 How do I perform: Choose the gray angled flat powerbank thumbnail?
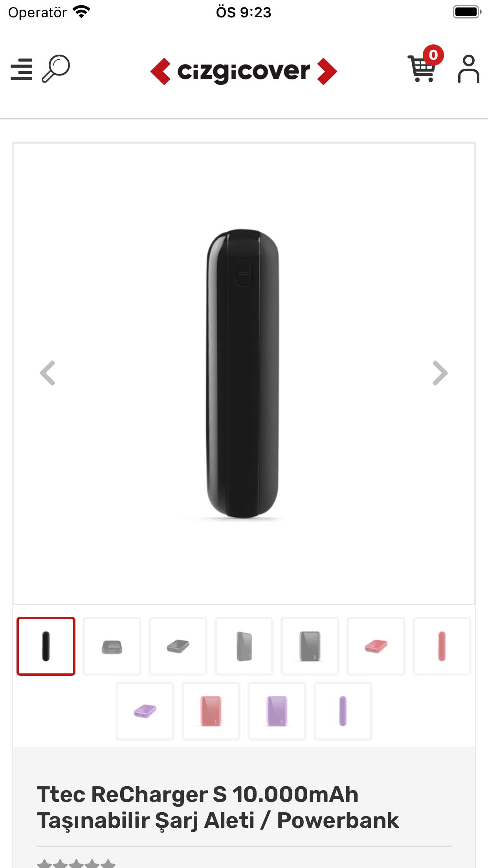[x=178, y=646]
